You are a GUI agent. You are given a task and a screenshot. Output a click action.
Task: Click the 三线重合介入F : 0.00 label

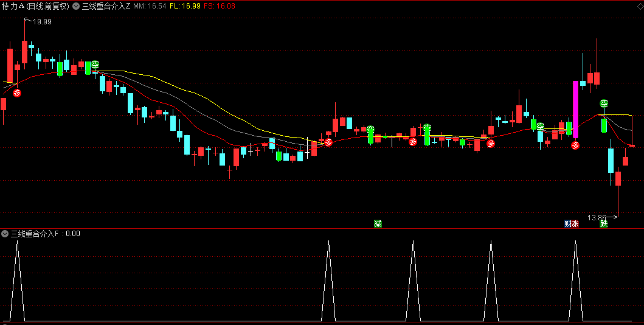point(45,234)
